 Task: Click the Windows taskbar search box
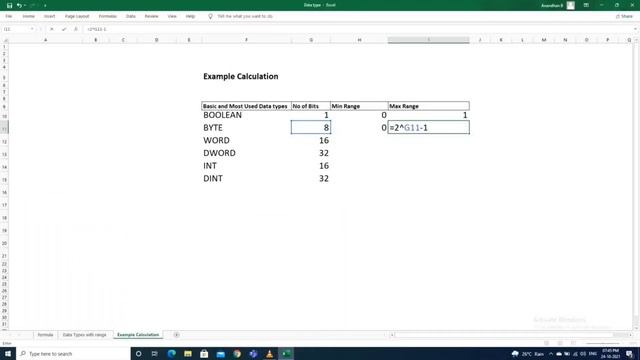click(73, 353)
